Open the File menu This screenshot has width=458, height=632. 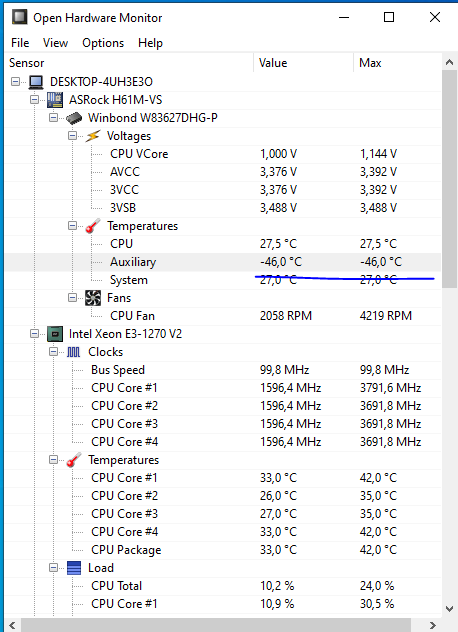point(20,43)
